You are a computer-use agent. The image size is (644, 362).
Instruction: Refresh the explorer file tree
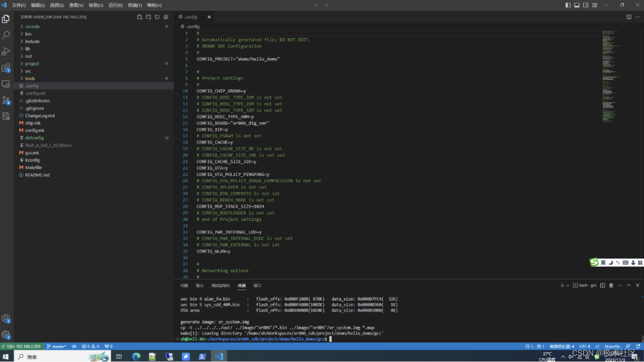coord(157,17)
